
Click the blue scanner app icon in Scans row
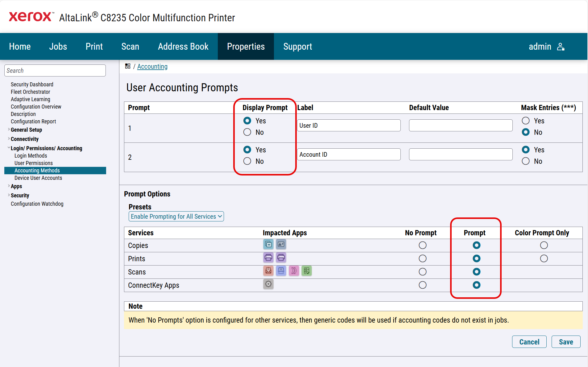pyautogui.click(x=281, y=271)
